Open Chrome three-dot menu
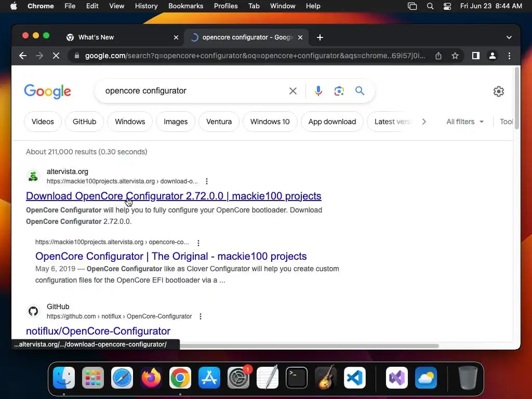Screen dimensions: 532x399 tap(509, 56)
